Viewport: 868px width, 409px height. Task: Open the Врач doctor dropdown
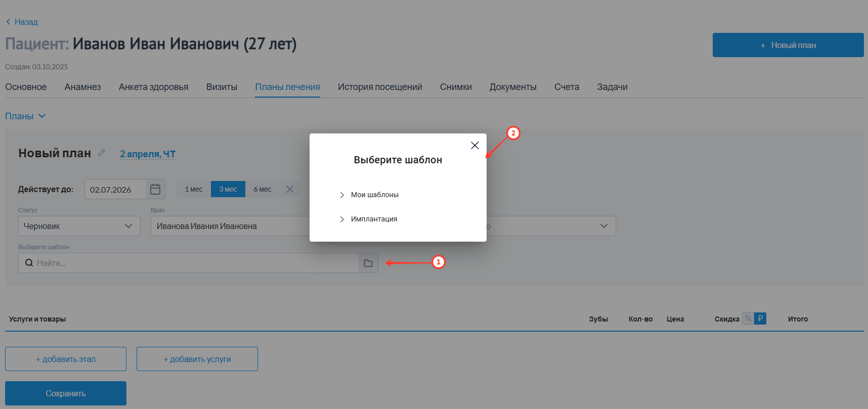(x=230, y=226)
